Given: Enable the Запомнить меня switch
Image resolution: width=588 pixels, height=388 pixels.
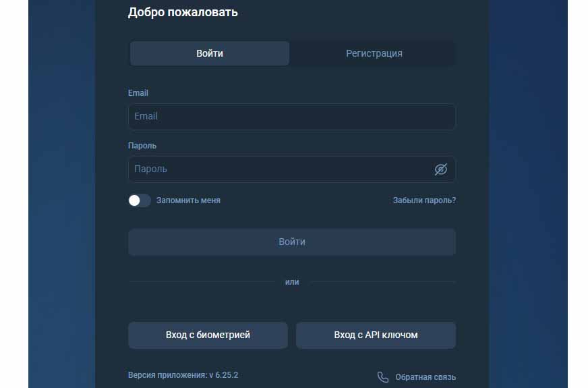Looking at the screenshot, I should tap(140, 200).
